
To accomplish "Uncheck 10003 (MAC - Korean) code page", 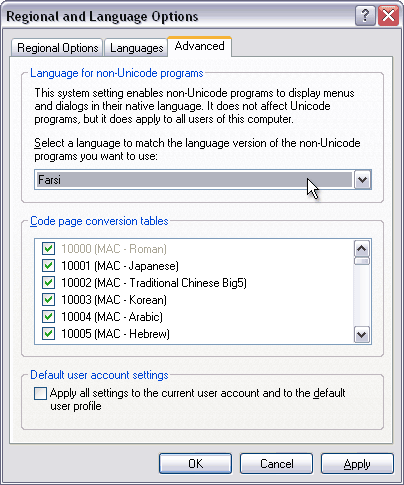I will click(x=48, y=300).
